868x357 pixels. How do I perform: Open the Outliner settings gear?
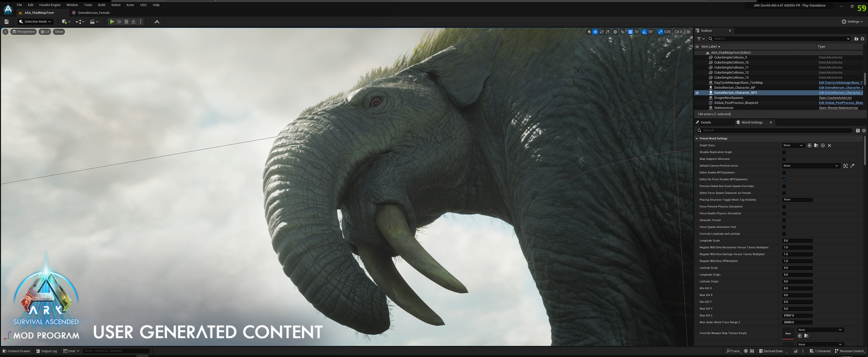[x=862, y=39]
